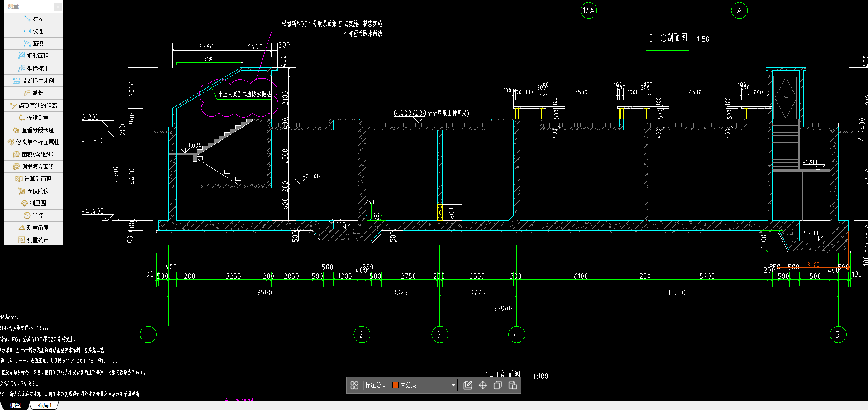The height and width of the screenshot is (410, 868).
Task: Select 测量填充面积 hatch area measurement tool
Action: pyautogui.click(x=33, y=167)
